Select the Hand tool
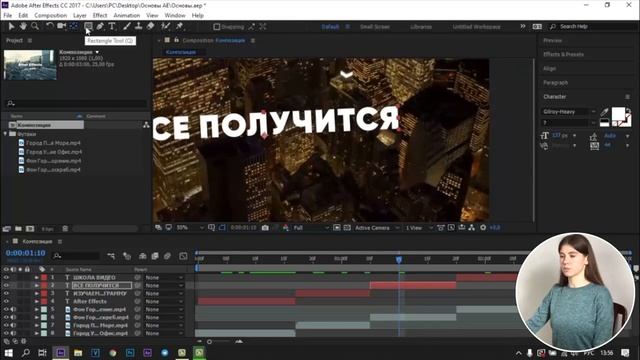Screen dimensions: 640x360 (23, 26)
